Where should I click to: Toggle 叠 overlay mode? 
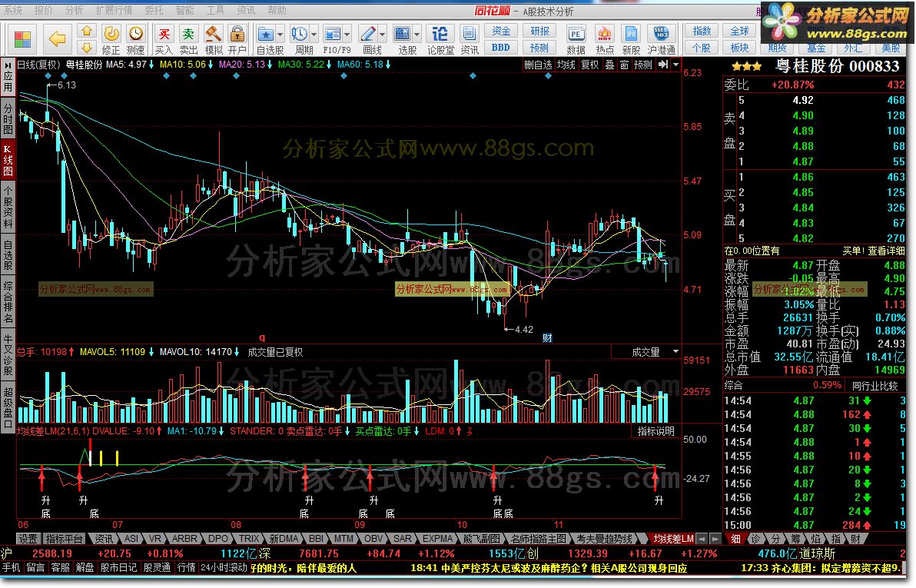click(609, 65)
